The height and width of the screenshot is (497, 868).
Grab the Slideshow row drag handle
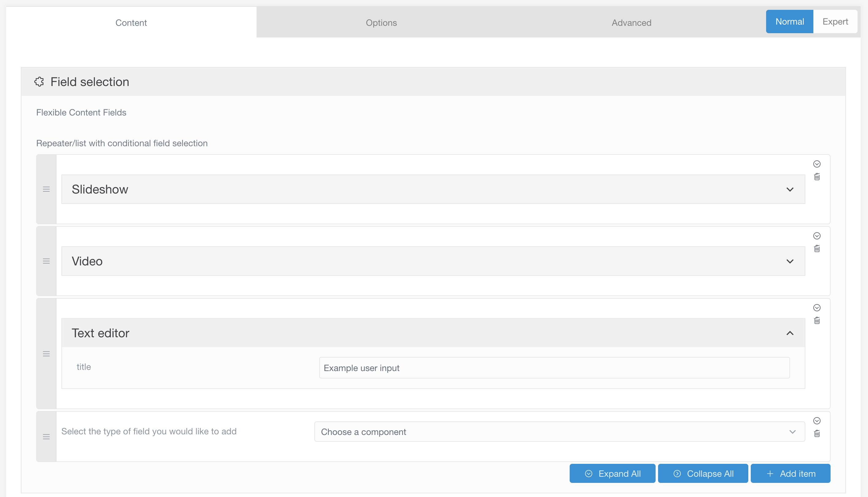pyautogui.click(x=46, y=189)
